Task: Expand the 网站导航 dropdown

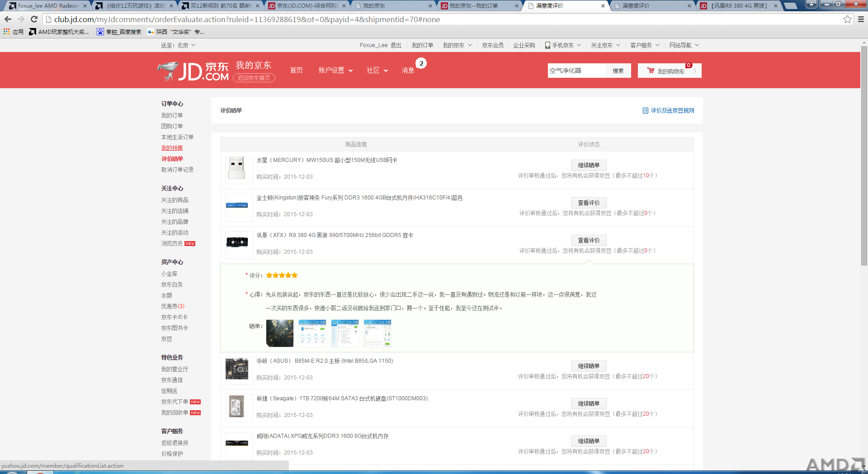Action: click(684, 45)
